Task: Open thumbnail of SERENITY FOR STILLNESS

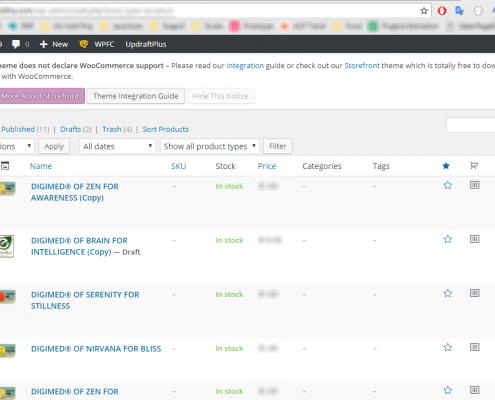Action: (x=7, y=297)
